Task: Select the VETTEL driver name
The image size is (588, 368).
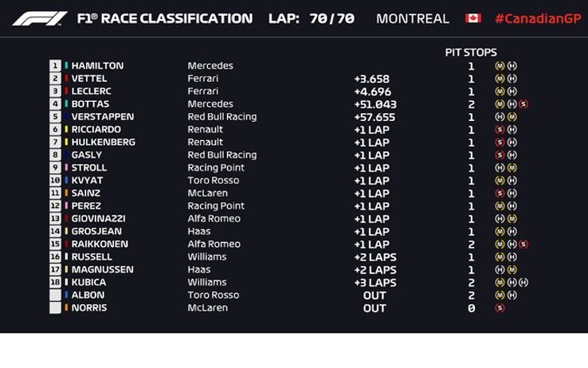Action: pyautogui.click(x=89, y=78)
